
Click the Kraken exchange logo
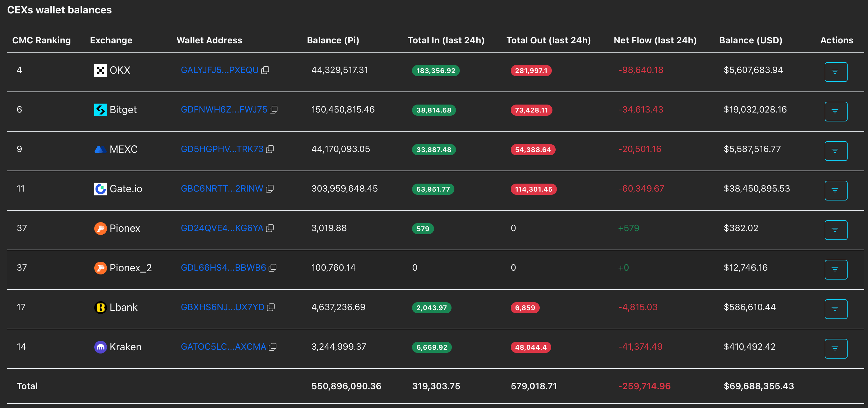100,347
